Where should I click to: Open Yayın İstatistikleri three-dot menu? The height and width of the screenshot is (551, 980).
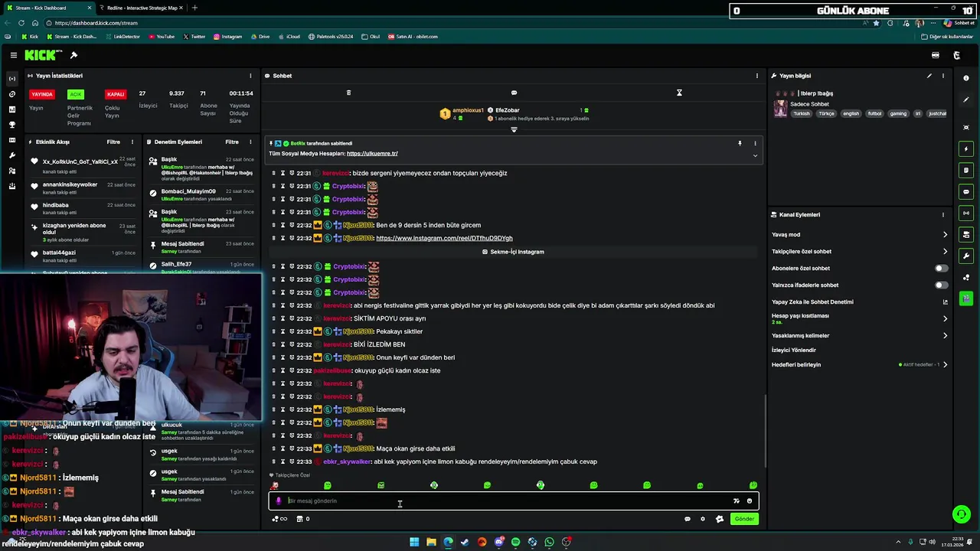250,76
